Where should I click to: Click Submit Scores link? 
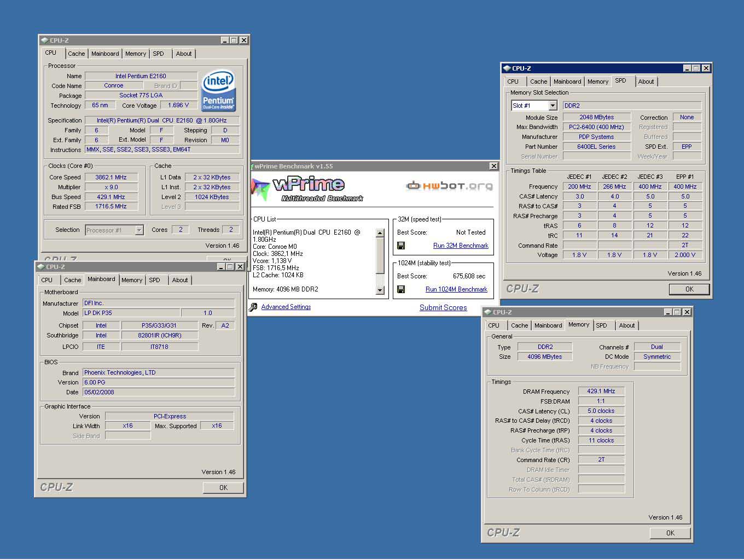[x=443, y=308]
